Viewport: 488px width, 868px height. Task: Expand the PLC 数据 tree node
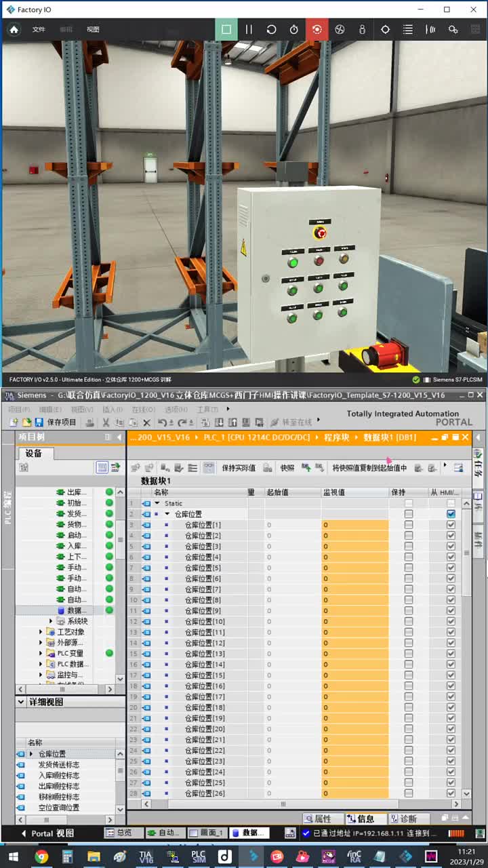tap(41, 664)
